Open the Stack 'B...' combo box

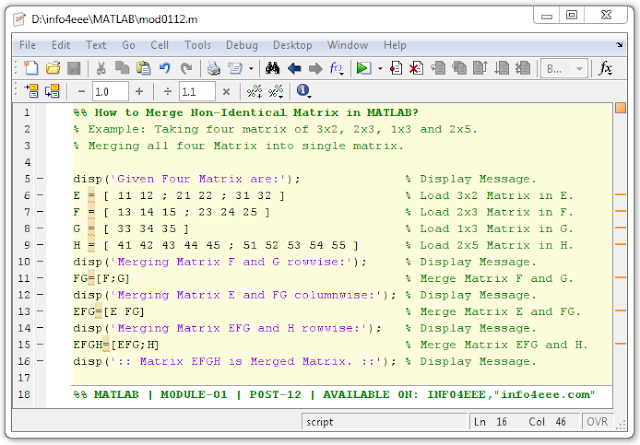pyautogui.click(x=564, y=69)
